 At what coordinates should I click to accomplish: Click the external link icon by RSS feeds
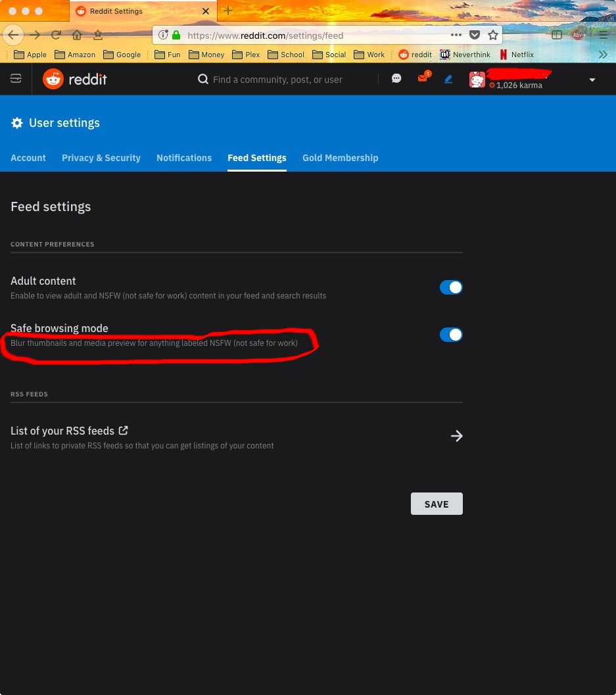point(123,430)
